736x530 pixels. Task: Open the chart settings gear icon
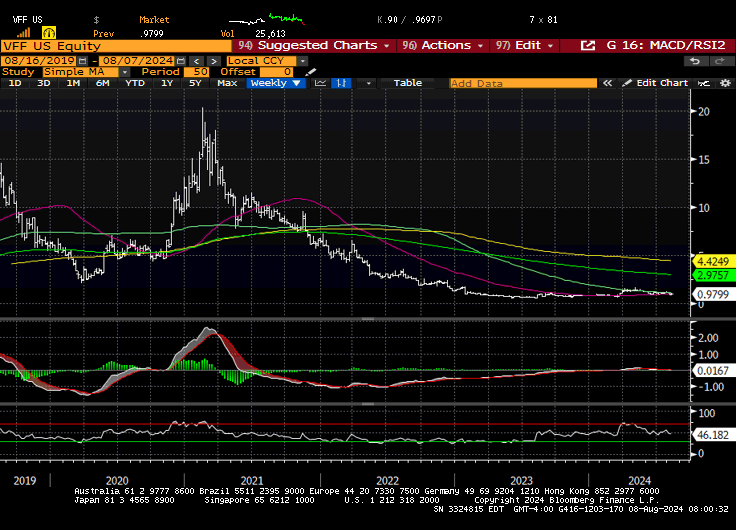[x=725, y=83]
